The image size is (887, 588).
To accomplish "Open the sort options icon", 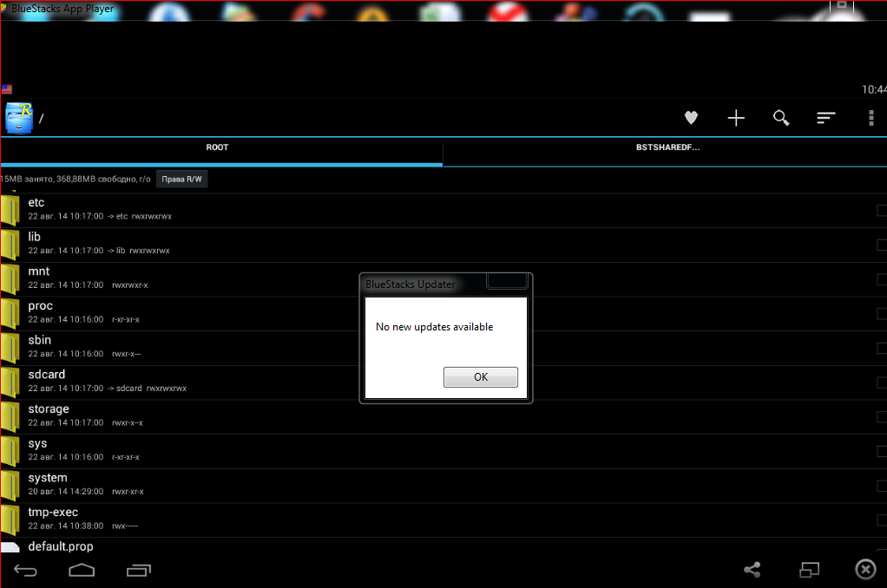I will pos(826,118).
